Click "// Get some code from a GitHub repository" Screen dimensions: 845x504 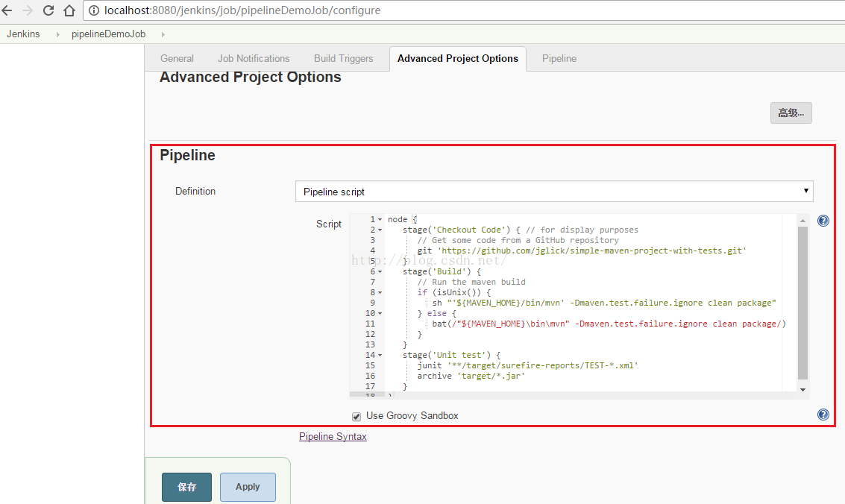click(518, 241)
